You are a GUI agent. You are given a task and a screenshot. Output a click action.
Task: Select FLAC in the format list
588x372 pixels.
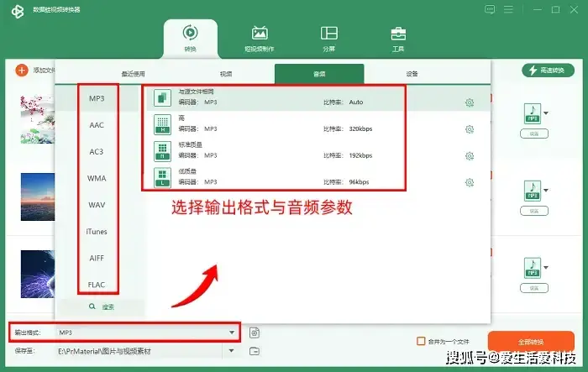coord(97,285)
